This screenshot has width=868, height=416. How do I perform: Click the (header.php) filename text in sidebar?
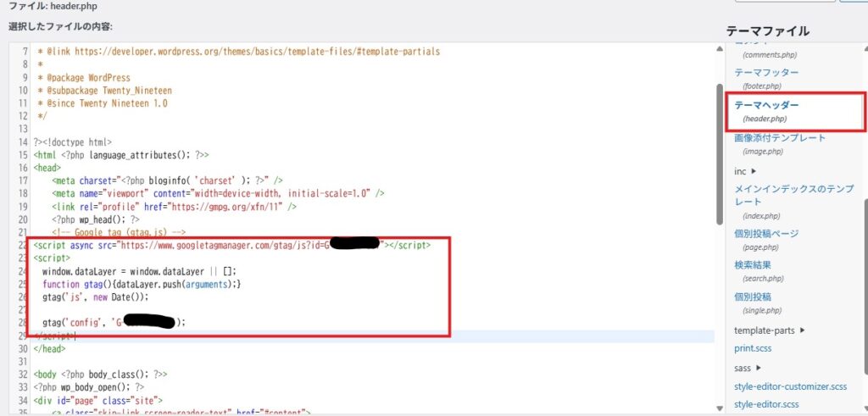[765, 119]
